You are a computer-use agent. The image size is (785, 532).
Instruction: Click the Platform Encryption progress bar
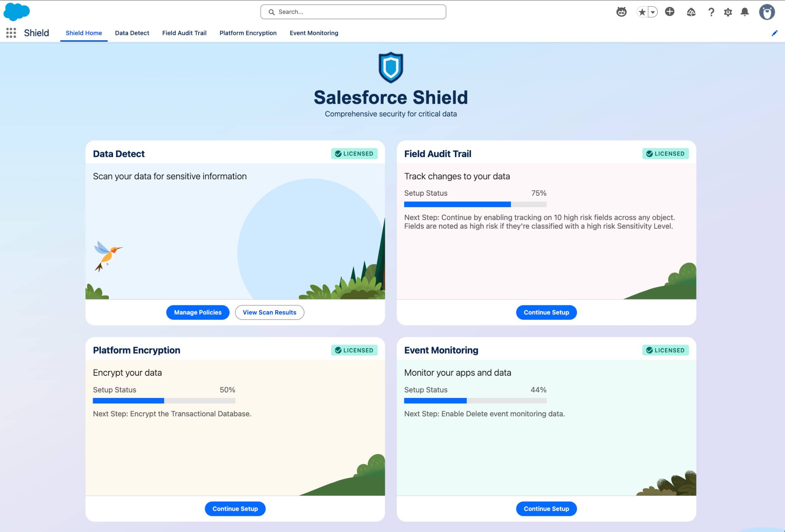(x=164, y=401)
